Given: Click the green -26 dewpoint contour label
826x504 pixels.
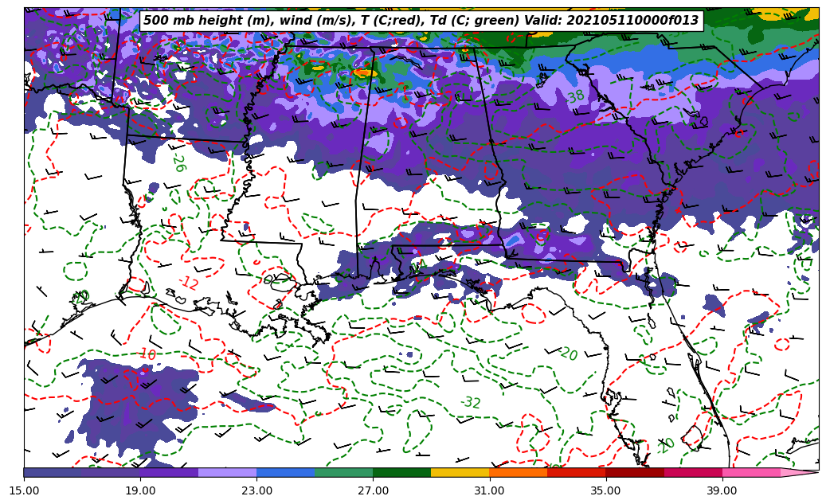Looking at the screenshot, I should pyautogui.click(x=178, y=162).
